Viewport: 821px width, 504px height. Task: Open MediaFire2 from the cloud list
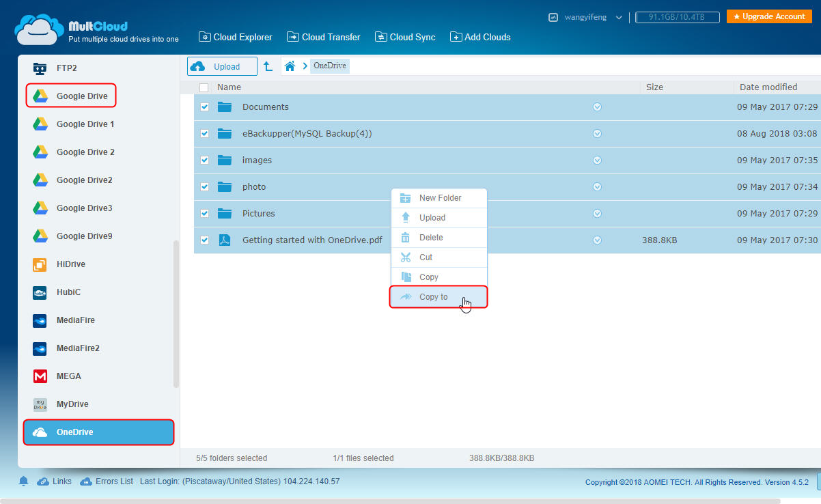(x=77, y=348)
